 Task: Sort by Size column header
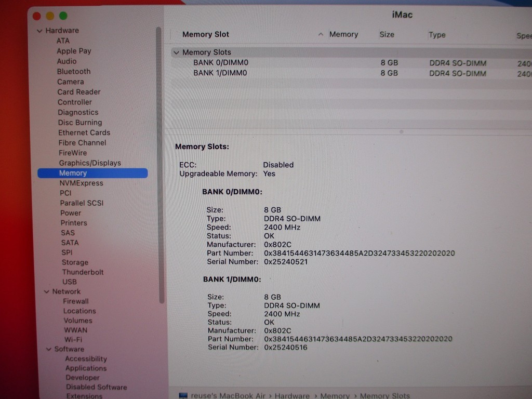coord(387,35)
